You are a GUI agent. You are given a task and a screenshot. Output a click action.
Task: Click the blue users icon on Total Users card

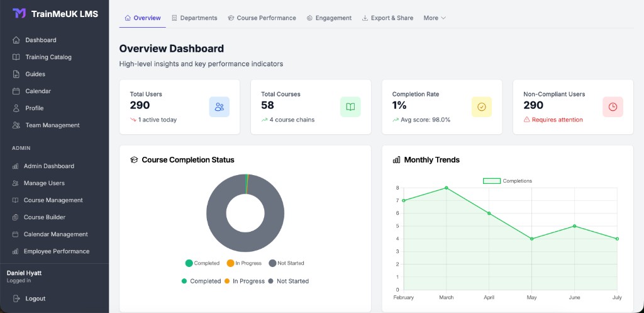click(219, 107)
